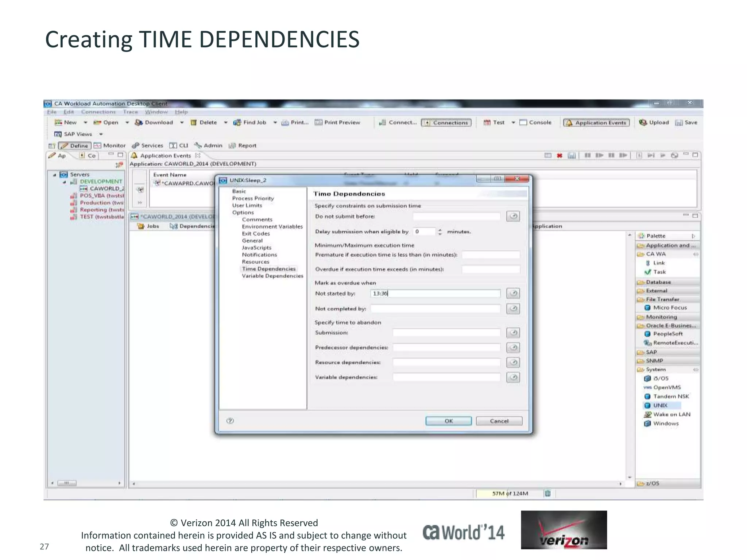747x560 pixels.
Task: Select Notifications in dialog tree
Action: coord(259,255)
